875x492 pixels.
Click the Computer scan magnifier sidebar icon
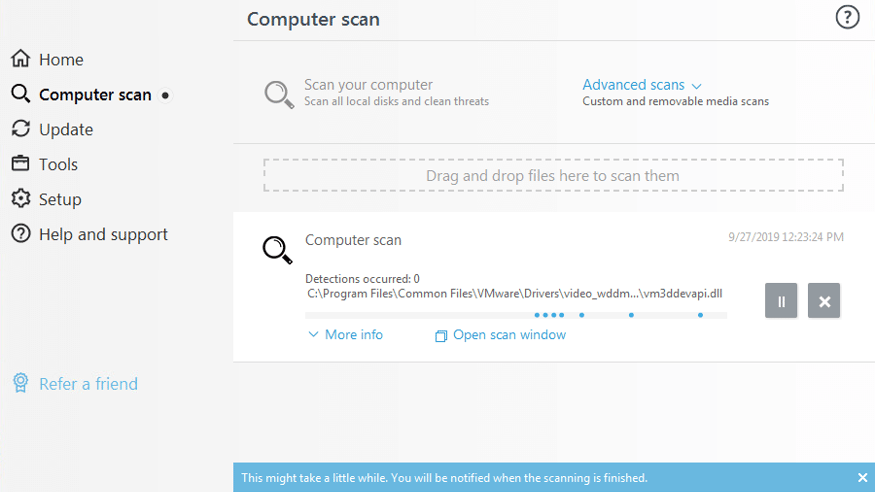click(x=20, y=94)
